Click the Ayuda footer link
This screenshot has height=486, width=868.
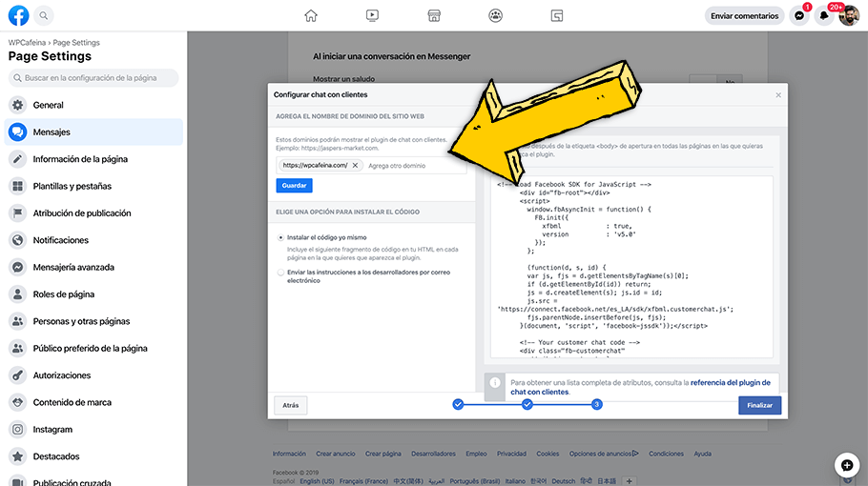click(x=702, y=454)
